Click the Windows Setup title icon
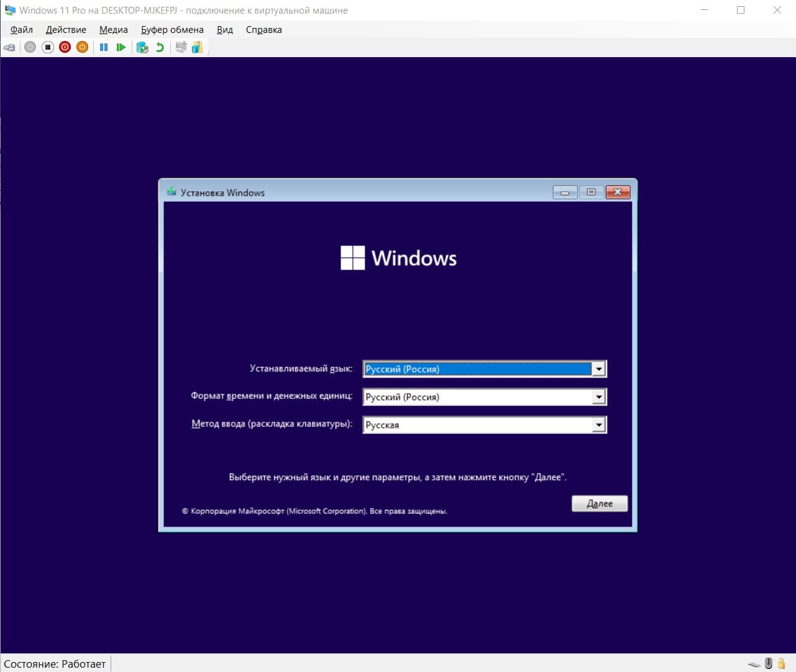 pos(172,192)
